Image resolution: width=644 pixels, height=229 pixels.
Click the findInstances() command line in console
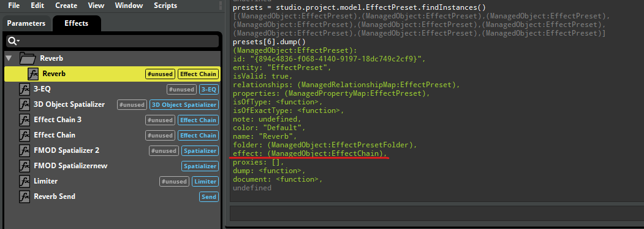point(359,7)
